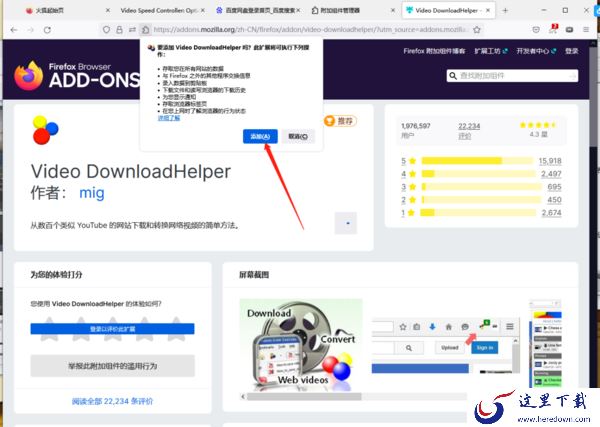Click the toolbar icon with red badge
The image size is (600, 427).
553,29
